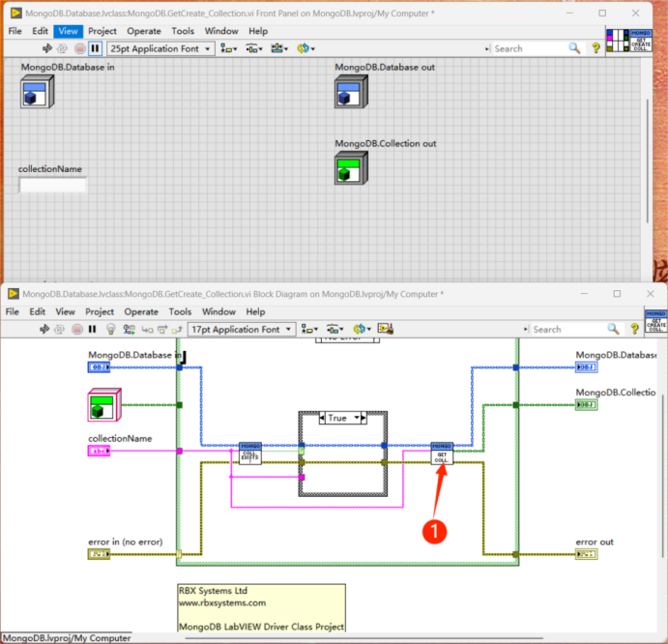Open Operate menu in Front Panel window

coord(144,31)
